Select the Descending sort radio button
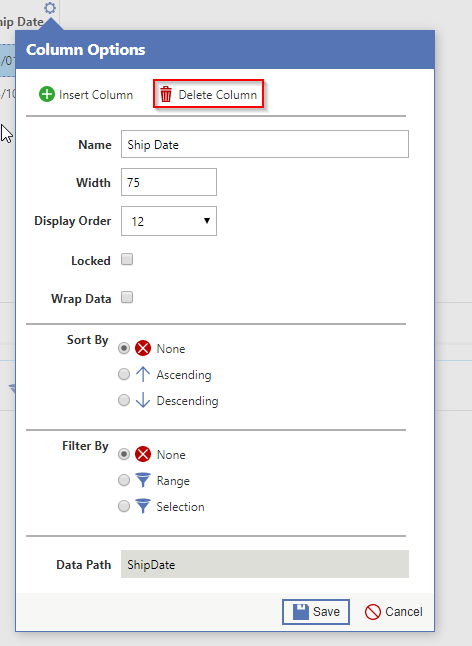The image size is (472, 646). (x=124, y=400)
